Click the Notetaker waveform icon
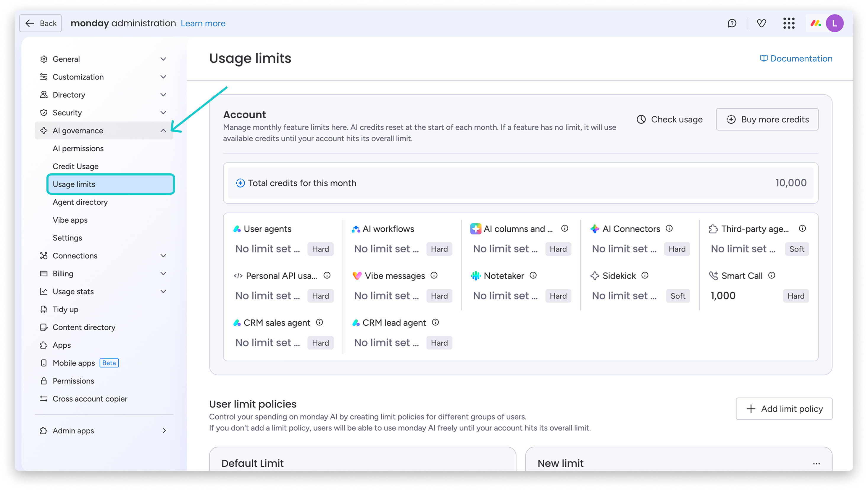868x490 pixels. (475, 276)
